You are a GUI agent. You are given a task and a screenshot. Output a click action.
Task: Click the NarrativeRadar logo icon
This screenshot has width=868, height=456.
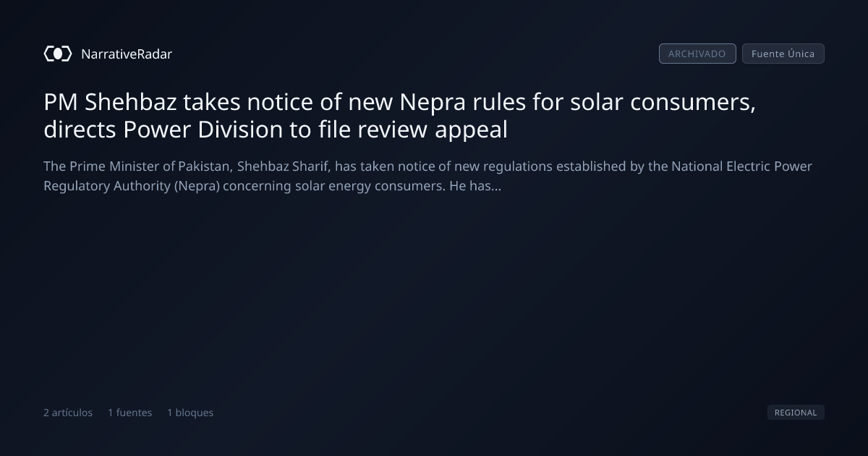[58, 54]
